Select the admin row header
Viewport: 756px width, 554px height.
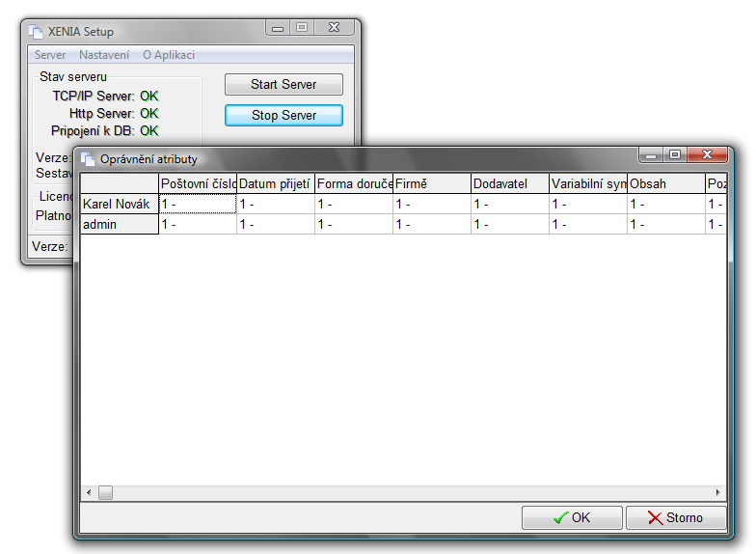point(120,224)
